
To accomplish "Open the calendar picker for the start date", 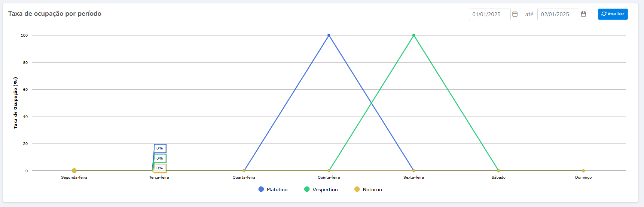I will pos(515,14).
